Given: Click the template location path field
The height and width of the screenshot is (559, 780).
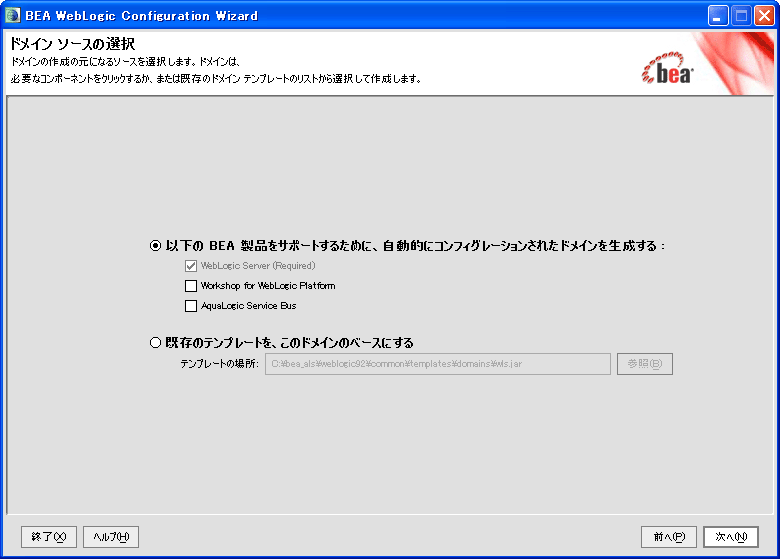Looking at the screenshot, I should pos(438,364).
